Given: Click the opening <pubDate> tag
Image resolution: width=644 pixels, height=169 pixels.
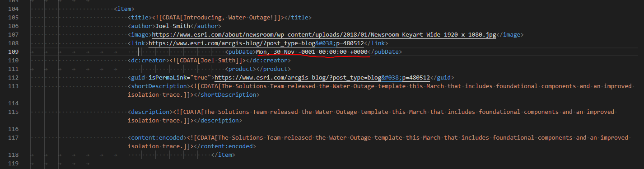Looking at the screenshot, I should point(240,52).
